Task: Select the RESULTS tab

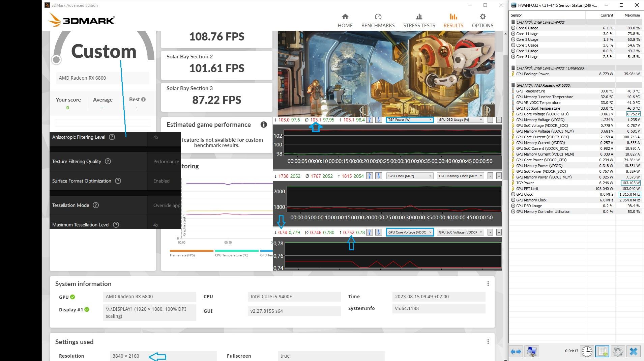Action: pos(453,21)
